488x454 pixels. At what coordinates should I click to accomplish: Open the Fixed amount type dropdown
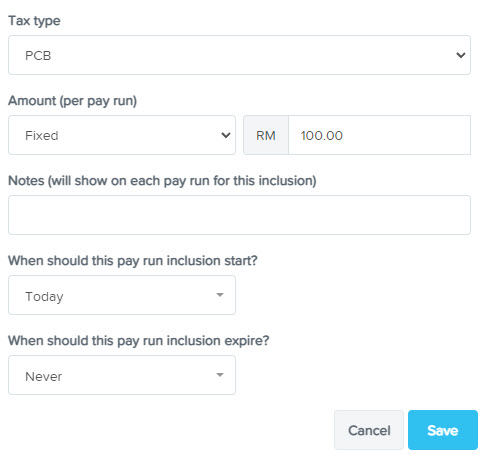click(122, 135)
